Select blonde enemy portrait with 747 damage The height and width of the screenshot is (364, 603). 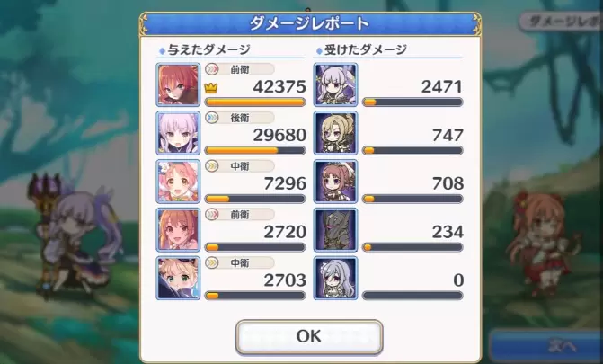[335, 133]
